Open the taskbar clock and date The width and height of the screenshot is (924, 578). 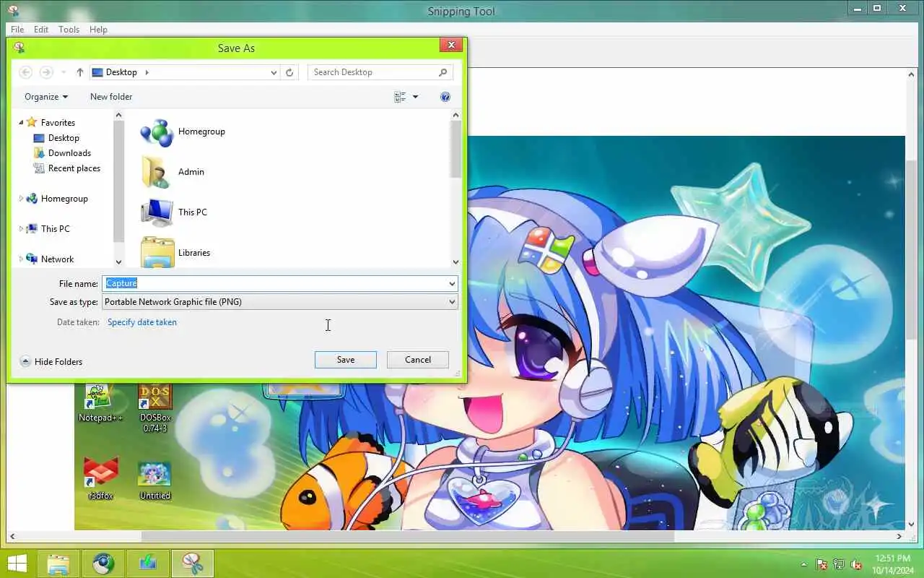[892, 564]
